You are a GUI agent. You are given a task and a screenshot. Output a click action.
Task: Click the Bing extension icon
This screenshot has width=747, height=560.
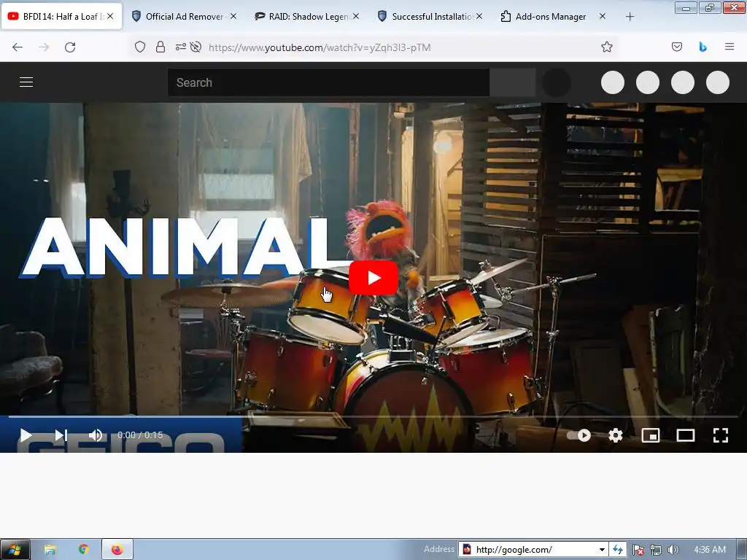[703, 47]
